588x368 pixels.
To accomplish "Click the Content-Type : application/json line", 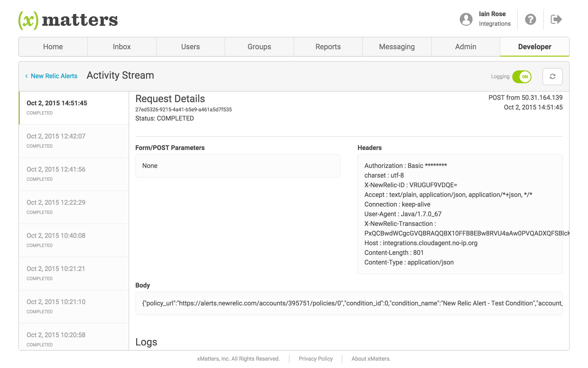I will [x=409, y=262].
